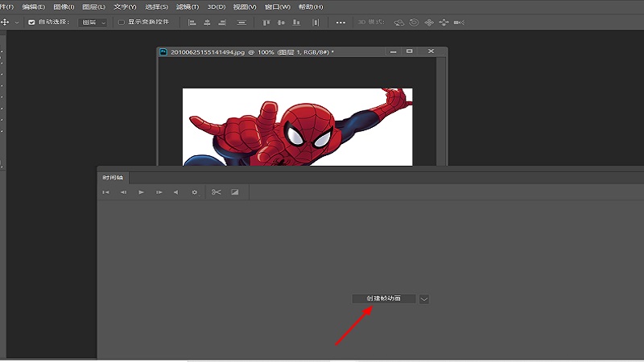This screenshot has height=362, width=644.
Task: Click the 3D rotate object icon
Action: point(398,23)
